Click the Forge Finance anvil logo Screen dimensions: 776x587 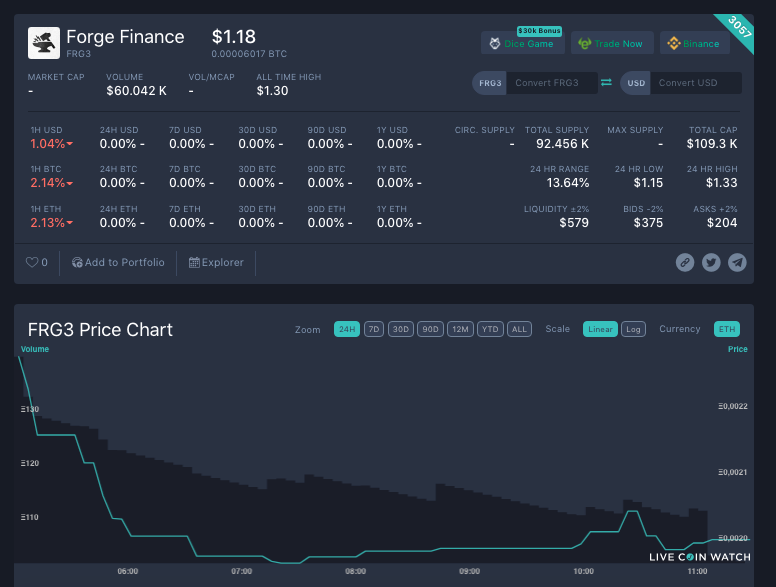(44, 43)
